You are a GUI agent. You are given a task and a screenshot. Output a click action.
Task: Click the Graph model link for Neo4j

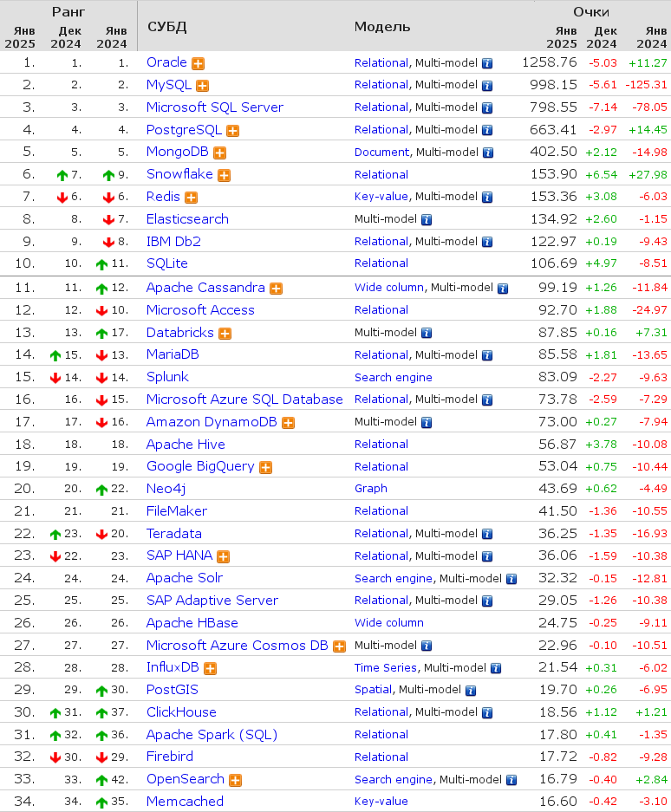[x=371, y=489]
